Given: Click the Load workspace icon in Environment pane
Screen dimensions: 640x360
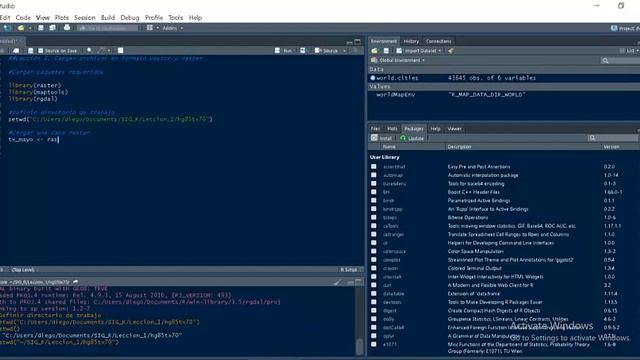Looking at the screenshot, I should 374,51.
